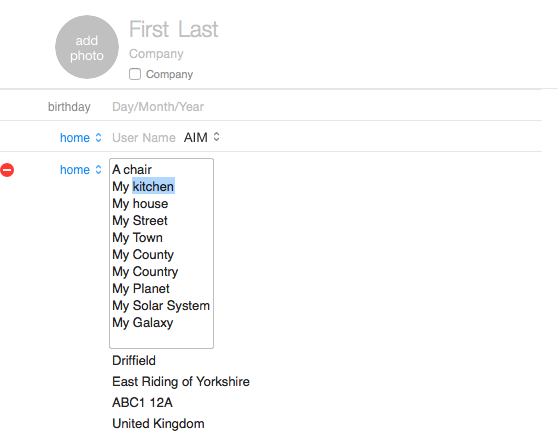Select the ABC1 12A postcode field

coord(142,403)
